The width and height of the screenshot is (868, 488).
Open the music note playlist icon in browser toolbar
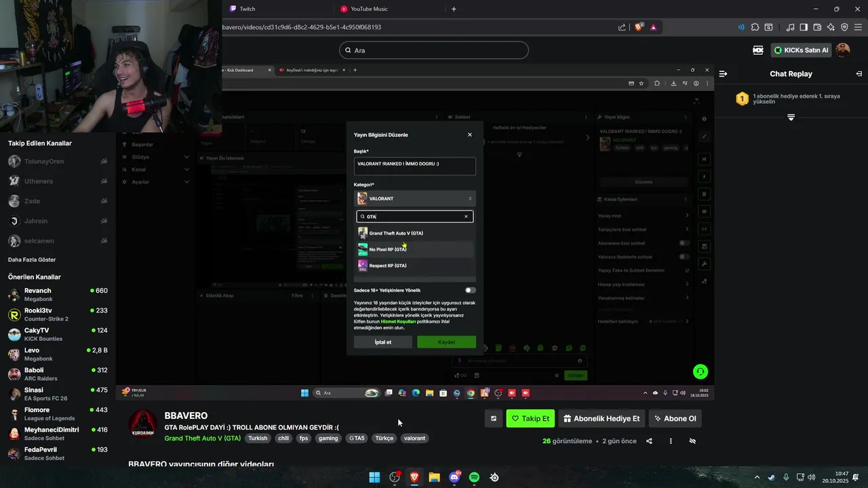(790, 27)
